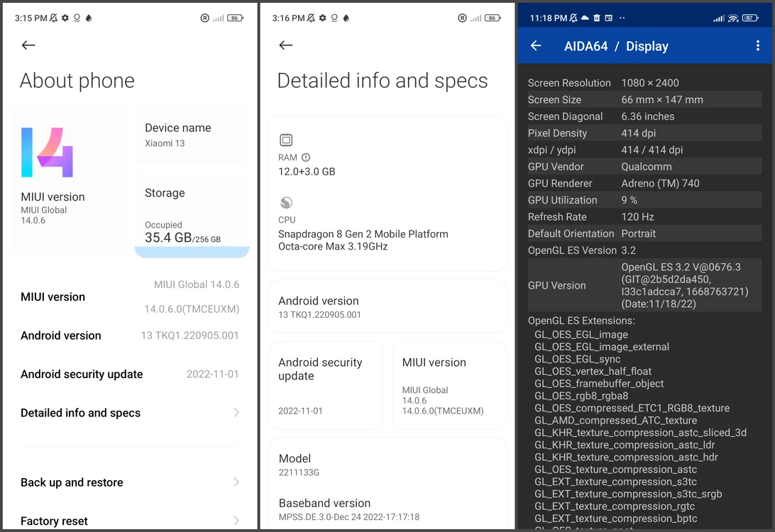
Task: Select Android security update row
Action: tap(129, 374)
